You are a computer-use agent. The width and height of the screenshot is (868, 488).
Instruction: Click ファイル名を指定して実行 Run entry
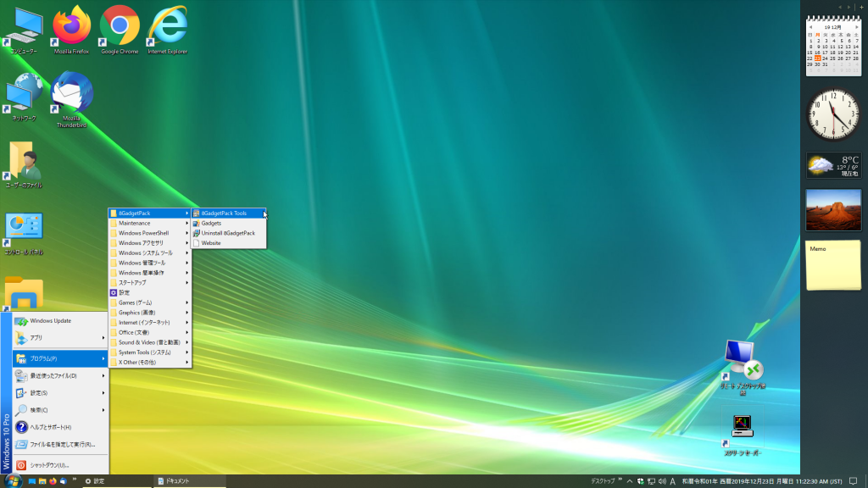click(x=60, y=444)
